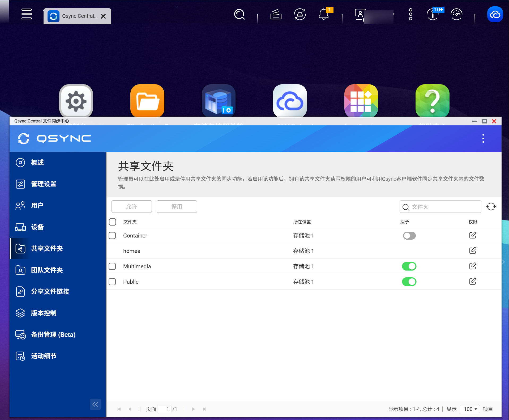Screen dimensions: 509x420
Task: Open background tasks stack icon
Action: pyautogui.click(x=276, y=14)
